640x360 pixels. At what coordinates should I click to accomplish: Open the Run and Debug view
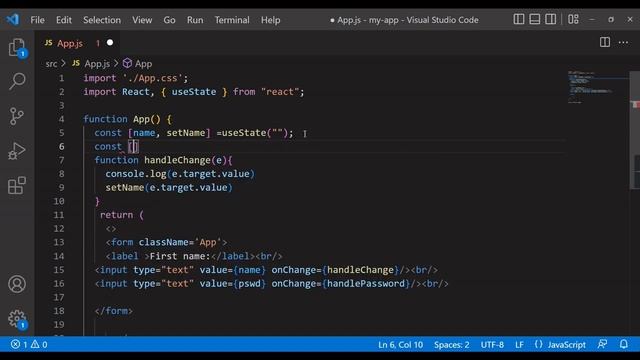pos(17,151)
